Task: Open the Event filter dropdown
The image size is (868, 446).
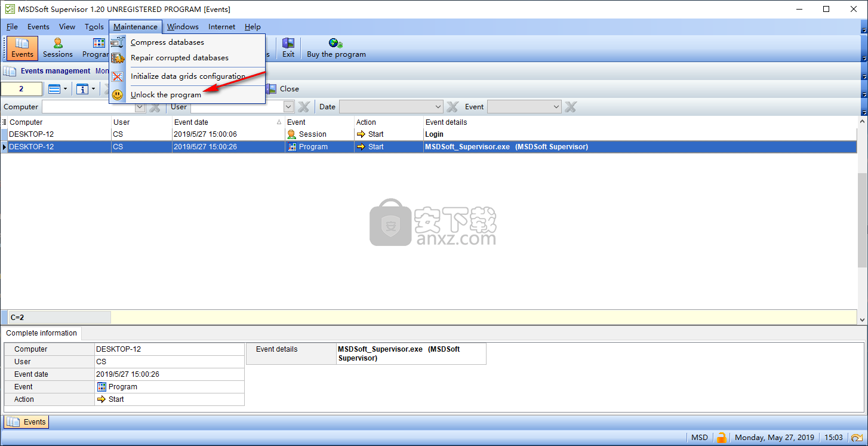Action: (x=556, y=107)
